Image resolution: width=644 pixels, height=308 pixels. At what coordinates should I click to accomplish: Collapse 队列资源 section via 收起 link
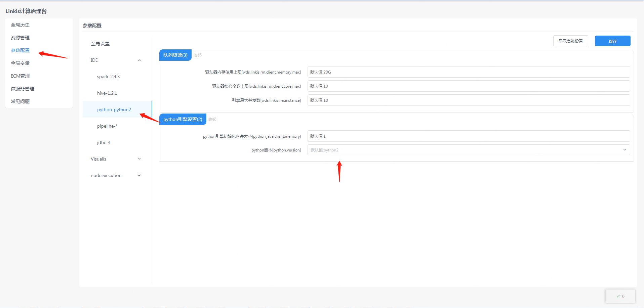[x=197, y=55]
